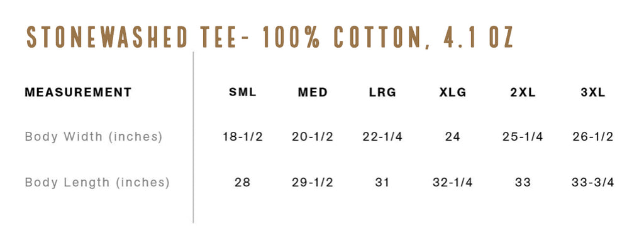Click the Body Width (inches) row label
The height and width of the screenshot is (248, 644).
[x=94, y=136]
